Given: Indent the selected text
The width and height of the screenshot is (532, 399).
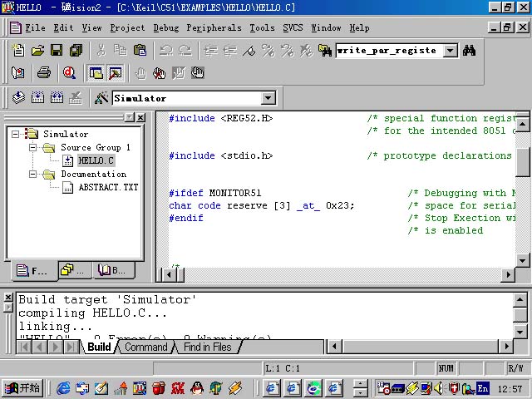Looking at the screenshot, I should click(210, 51).
